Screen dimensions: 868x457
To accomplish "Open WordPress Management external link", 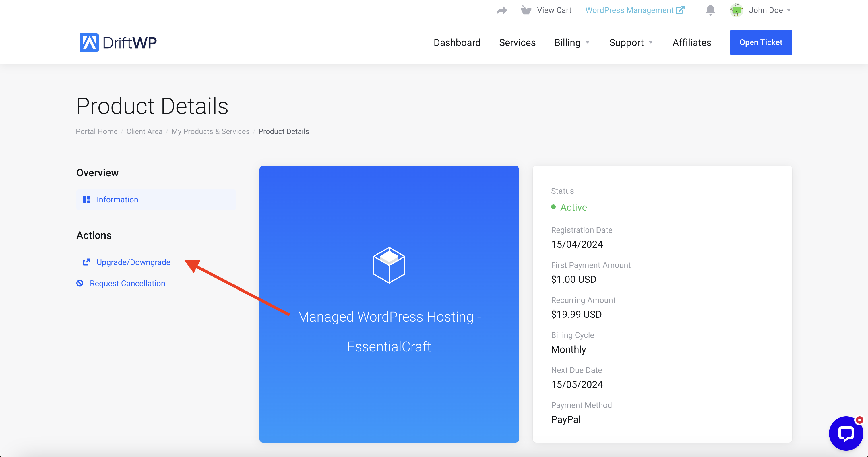I will (x=634, y=10).
